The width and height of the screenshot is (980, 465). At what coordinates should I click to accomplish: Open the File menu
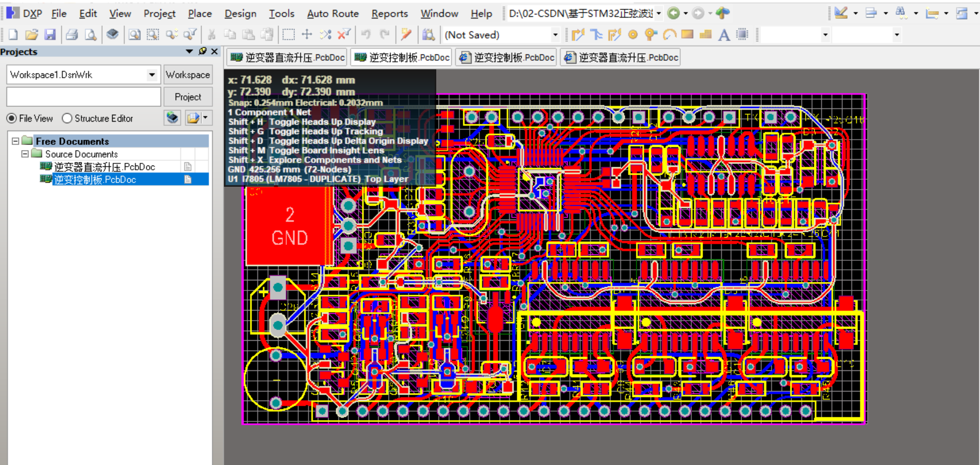click(59, 13)
